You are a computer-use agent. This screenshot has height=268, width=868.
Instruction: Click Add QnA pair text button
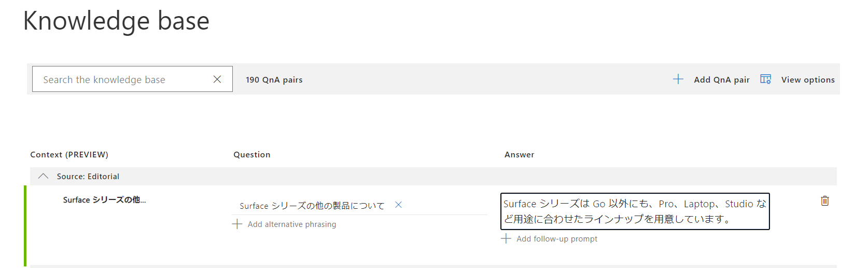point(721,79)
